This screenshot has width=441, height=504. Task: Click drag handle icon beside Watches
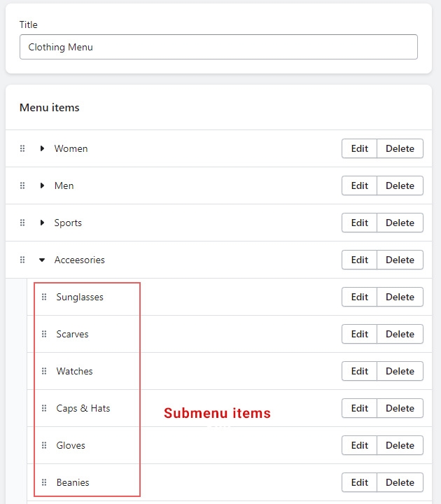coord(44,371)
